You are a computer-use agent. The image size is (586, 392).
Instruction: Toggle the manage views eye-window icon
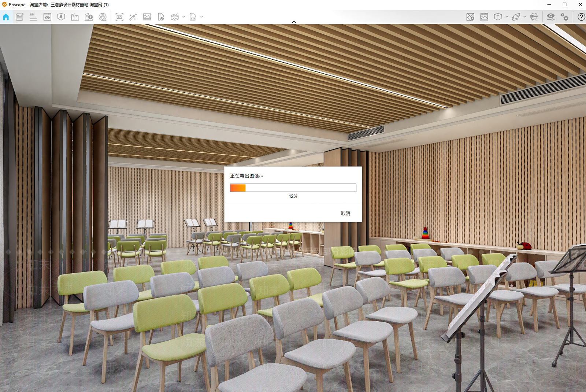pos(47,17)
